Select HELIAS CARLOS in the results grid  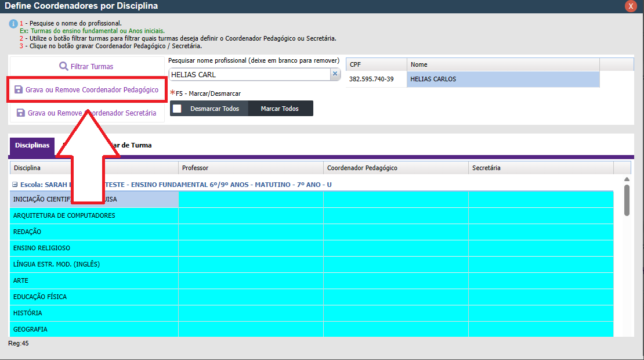tap(502, 79)
